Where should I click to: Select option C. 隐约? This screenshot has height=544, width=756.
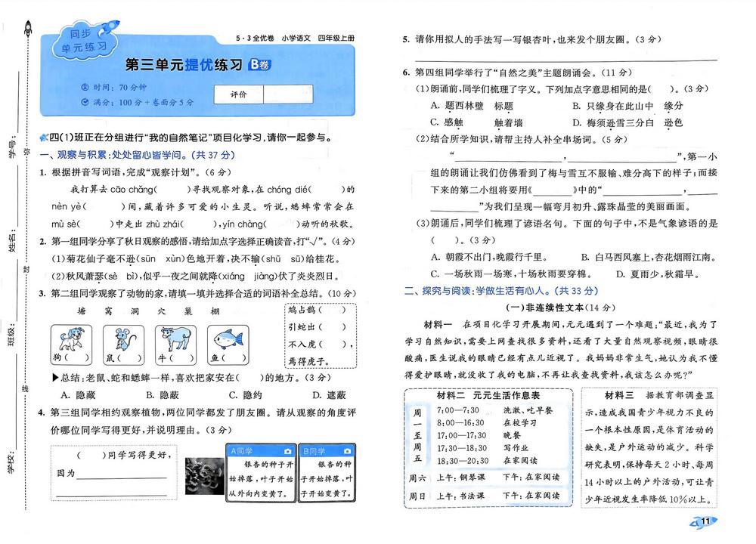(x=246, y=395)
